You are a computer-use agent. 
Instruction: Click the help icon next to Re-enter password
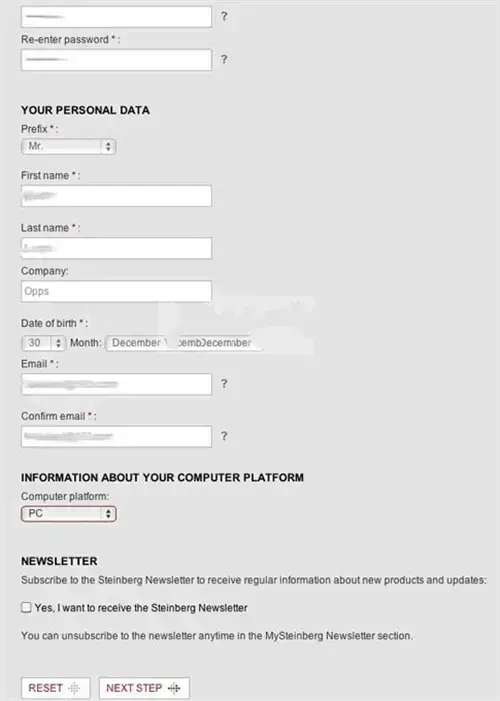[x=224, y=59]
